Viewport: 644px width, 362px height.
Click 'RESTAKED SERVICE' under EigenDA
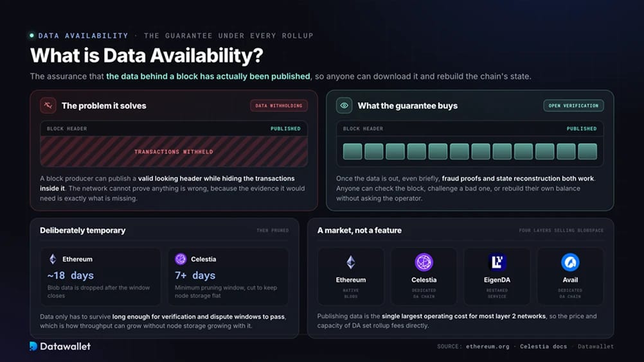pos(497,293)
